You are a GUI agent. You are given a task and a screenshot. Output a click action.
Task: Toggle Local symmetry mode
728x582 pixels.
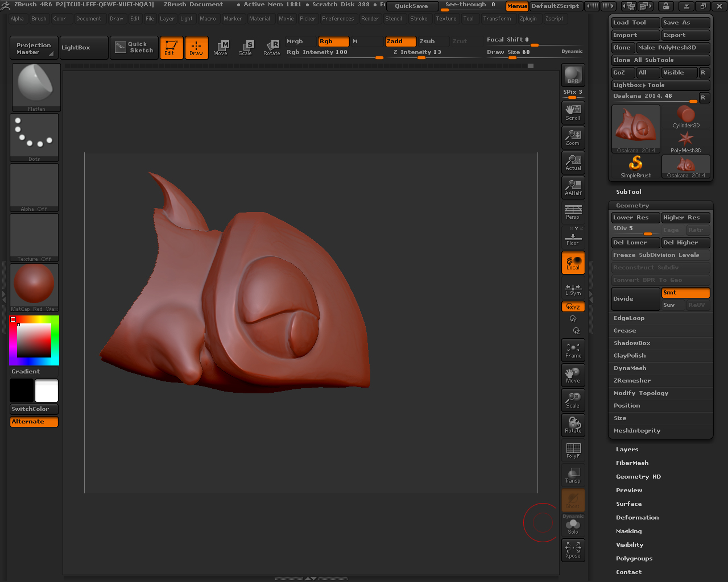[x=573, y=262]
